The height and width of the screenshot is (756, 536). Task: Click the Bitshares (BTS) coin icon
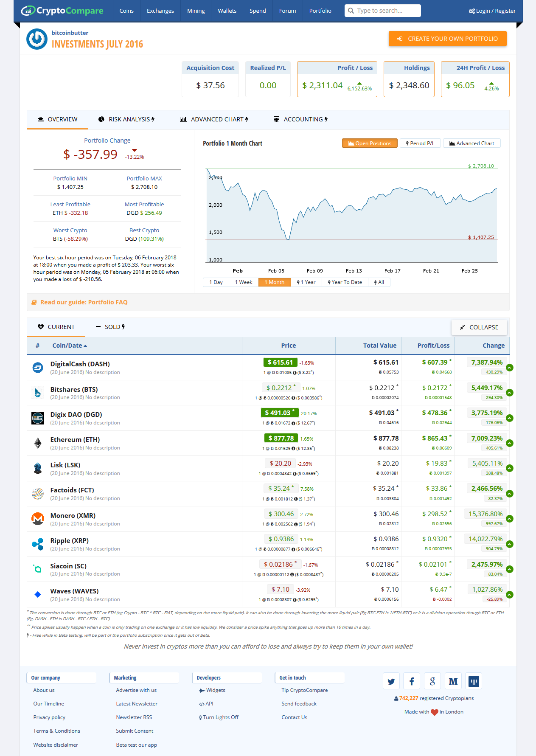click(x=38, y=393)
